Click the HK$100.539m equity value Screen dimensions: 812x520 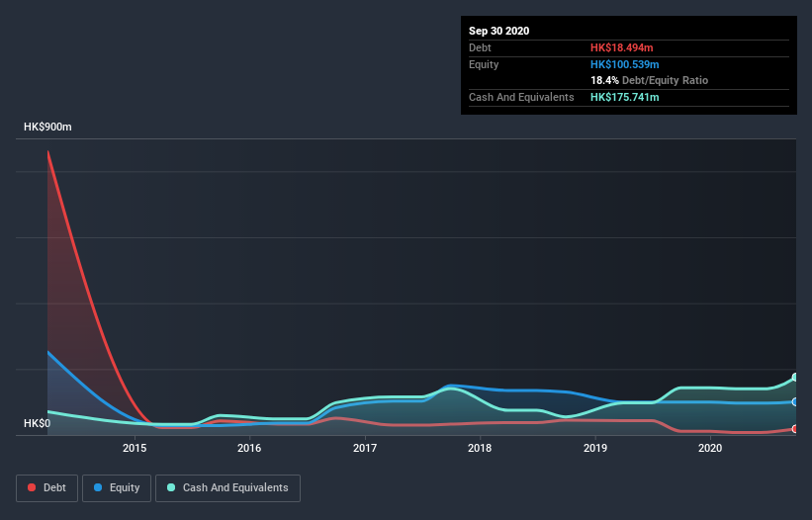click(x=624, y=64)
